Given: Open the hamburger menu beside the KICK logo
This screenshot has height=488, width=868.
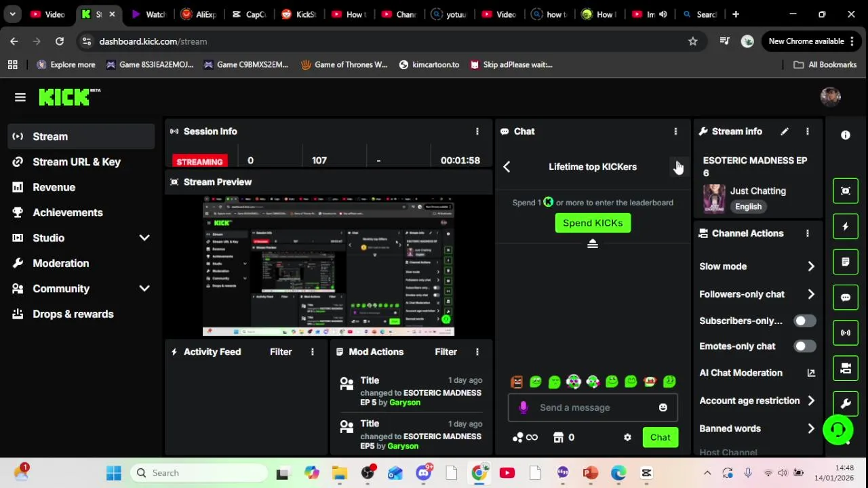Looking at the screenshot, I should (x=20, y=98).
